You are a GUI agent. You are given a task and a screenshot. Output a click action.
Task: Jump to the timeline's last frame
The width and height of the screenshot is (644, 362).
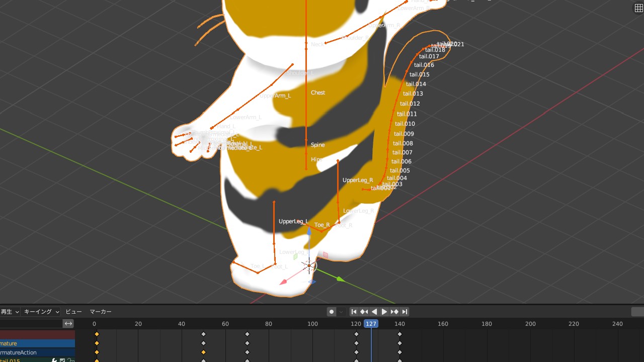[405, 312]
